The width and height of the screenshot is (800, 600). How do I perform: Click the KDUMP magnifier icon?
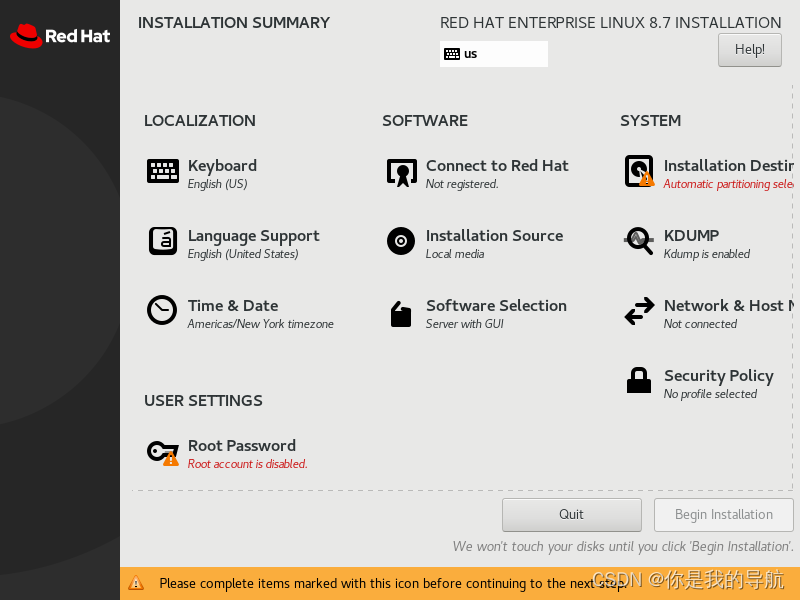click(639, 241)
